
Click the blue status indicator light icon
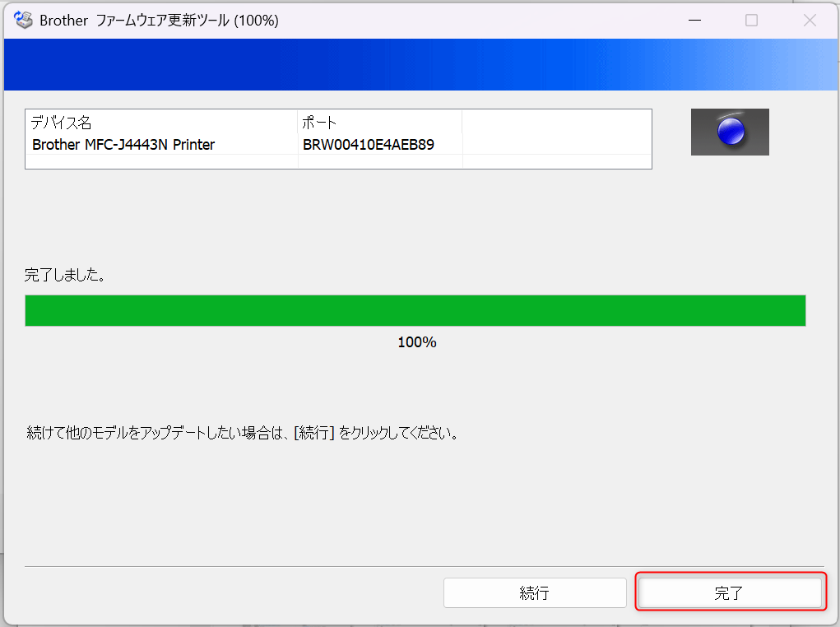coord(730,132)
